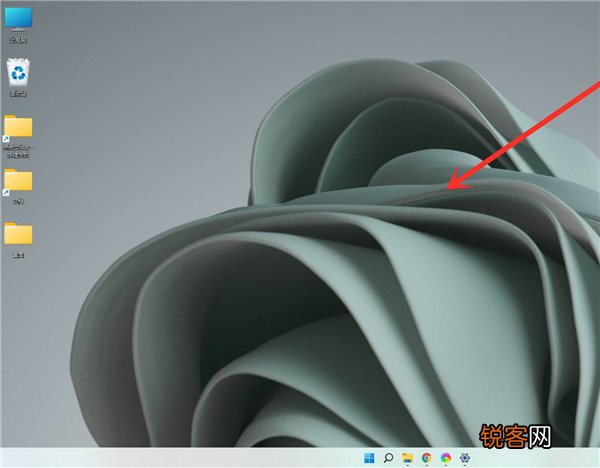The image size is (600, 468).
Task: Open taskbar Search magnifier
Action: pos(388,458)
